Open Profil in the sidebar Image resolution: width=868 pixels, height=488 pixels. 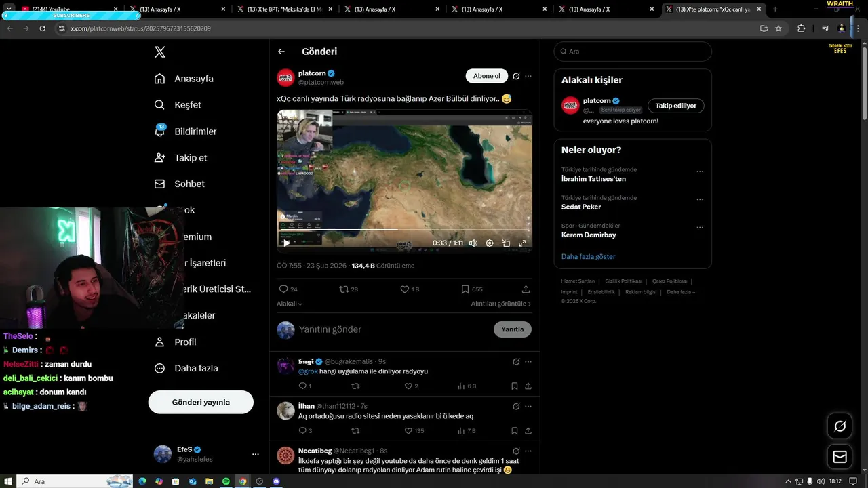pos(175,342)
